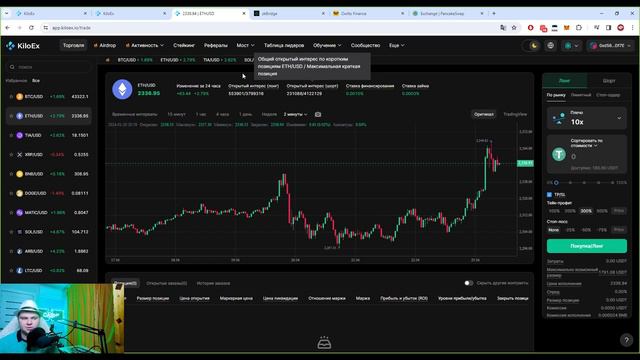The height and width of the screenshot is (360, 640).
Task: Expand the Еще menu
Action: point(396,45)
